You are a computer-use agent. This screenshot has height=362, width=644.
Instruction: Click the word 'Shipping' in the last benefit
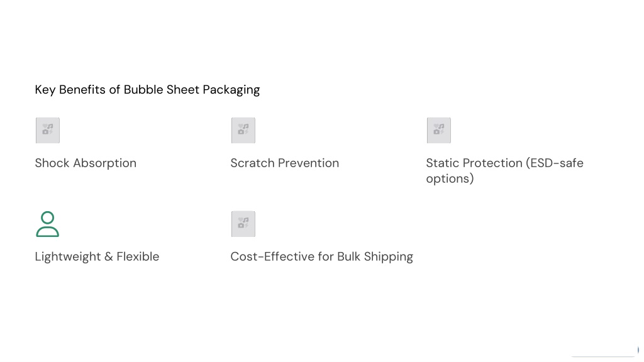(x=388, y=257)
